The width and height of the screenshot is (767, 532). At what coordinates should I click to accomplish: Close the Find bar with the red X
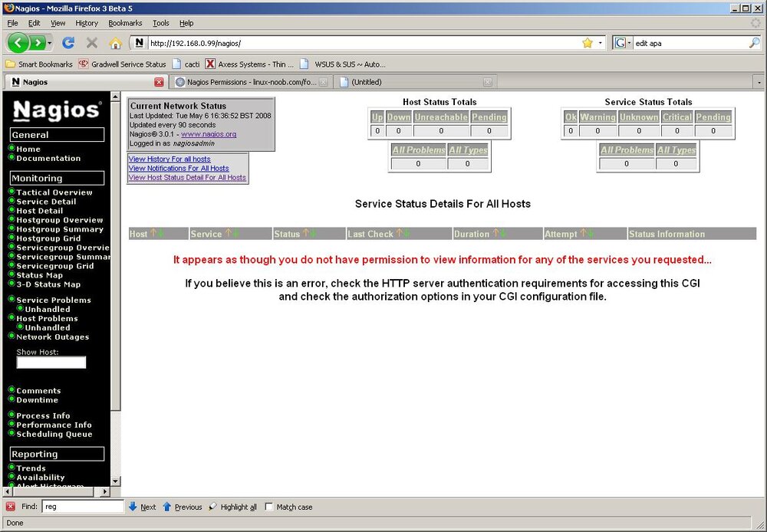click(11, 507)
